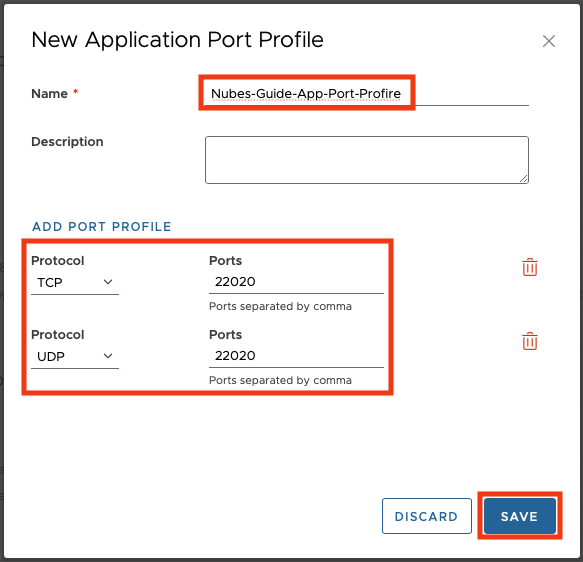Image resolution: width=583 pixels, height=562 pixels.
Task: Click the comma hint under TCP ports
Action: tap(280, 306)
